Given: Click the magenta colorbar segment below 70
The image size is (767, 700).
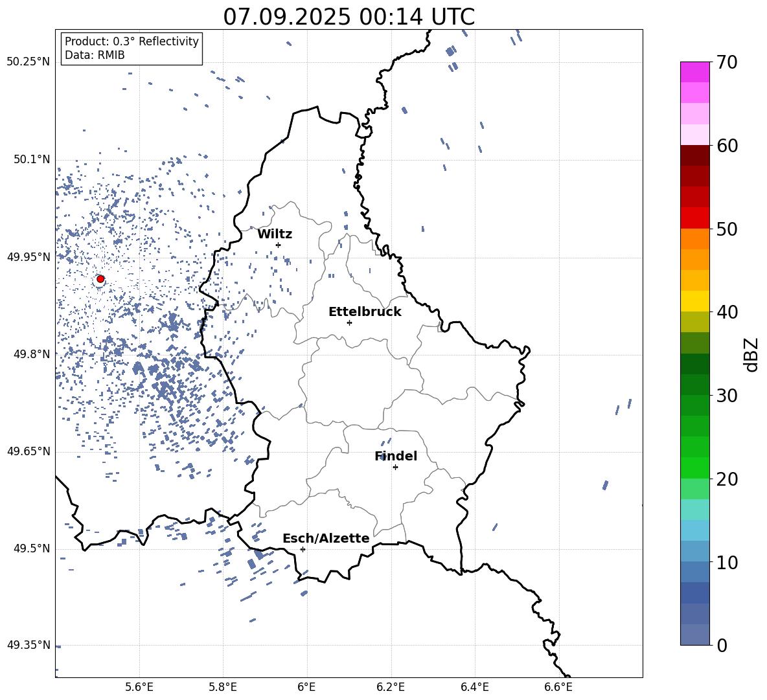Looking at the screenshot, I should 694,73.
